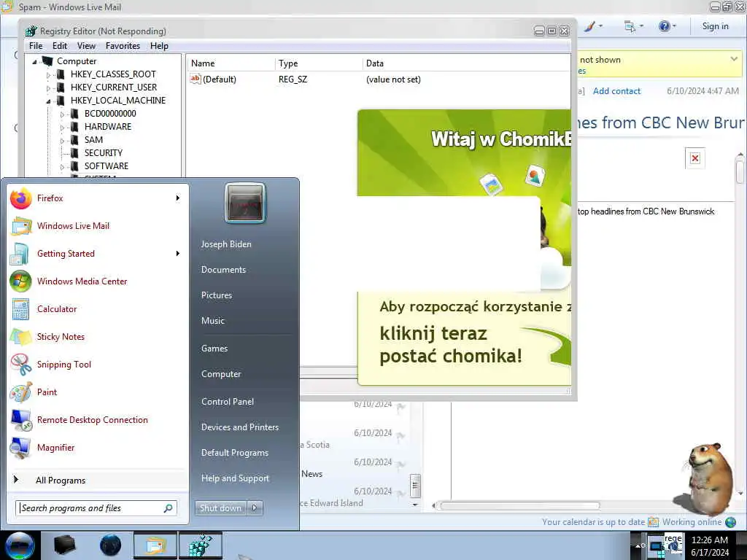This screenshot has height=560, width=747.
Task: Click the paintbrush icon in Live Mail toolbar
Action: pyautogui.click(x=589, y=26)
